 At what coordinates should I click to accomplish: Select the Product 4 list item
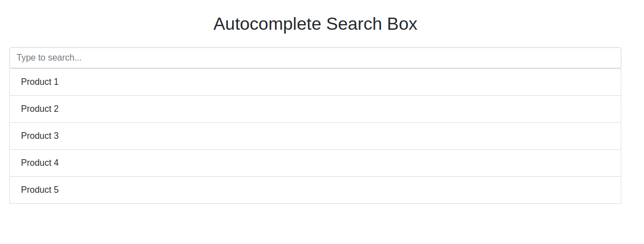coord(315,163)
